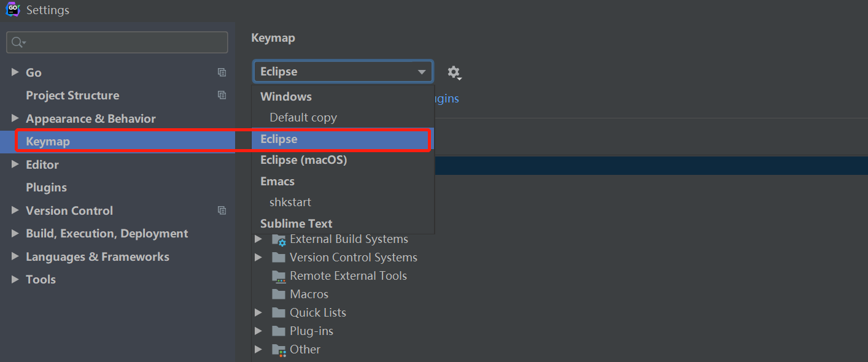Select Default copy keymap
Viewport: 868px width, 362px height.
(343, 117)
